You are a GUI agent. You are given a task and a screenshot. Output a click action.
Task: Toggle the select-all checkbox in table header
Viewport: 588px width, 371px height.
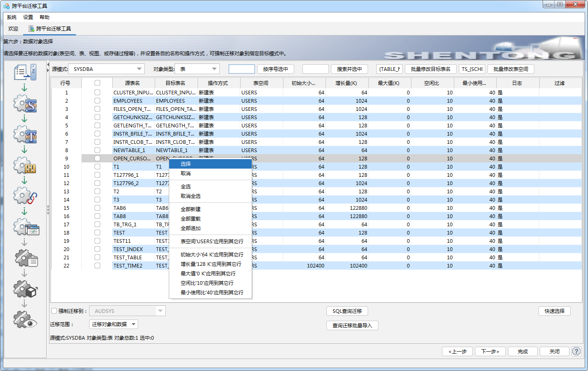click(x=97, y=83)
